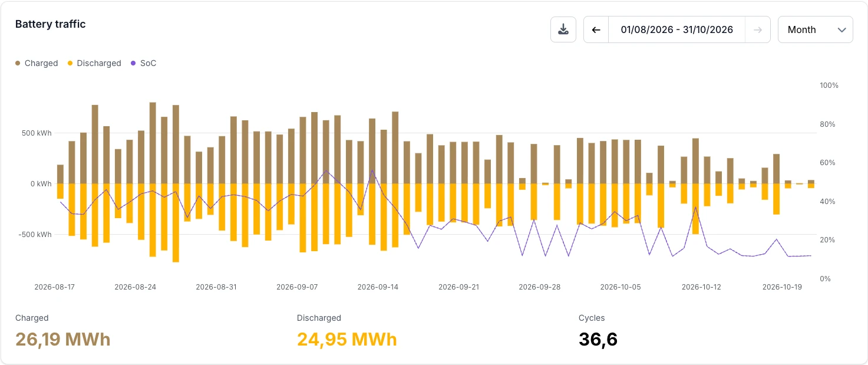Viewport: 868px width, 365px height.
Task: Click the 26,19 MWh charged total
Action: tap(63, 340)
